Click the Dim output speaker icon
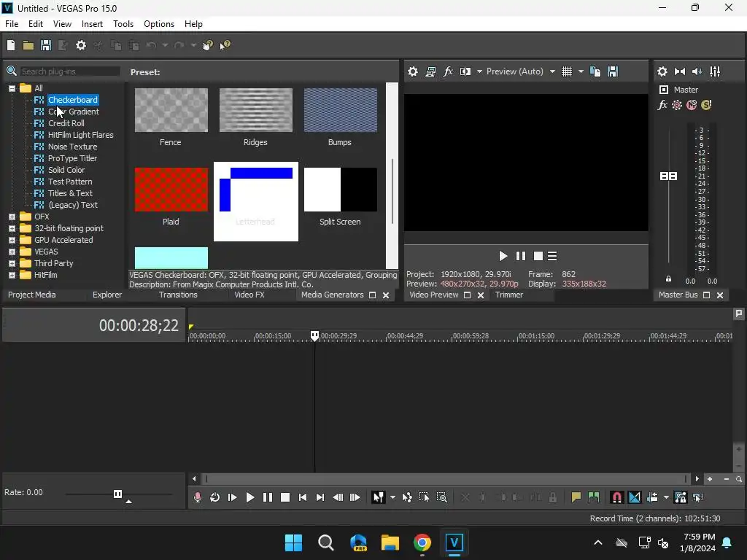Image resolution: width=747 pixels, height=560 pixels. pyautogui.click(x=697, y=71)
